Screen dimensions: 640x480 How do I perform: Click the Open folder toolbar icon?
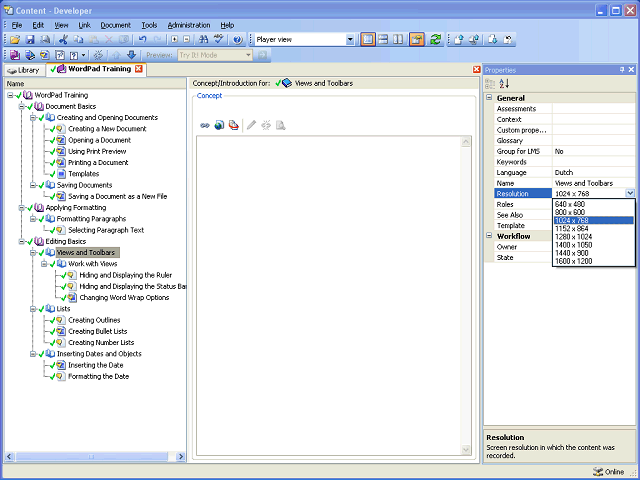15,39
